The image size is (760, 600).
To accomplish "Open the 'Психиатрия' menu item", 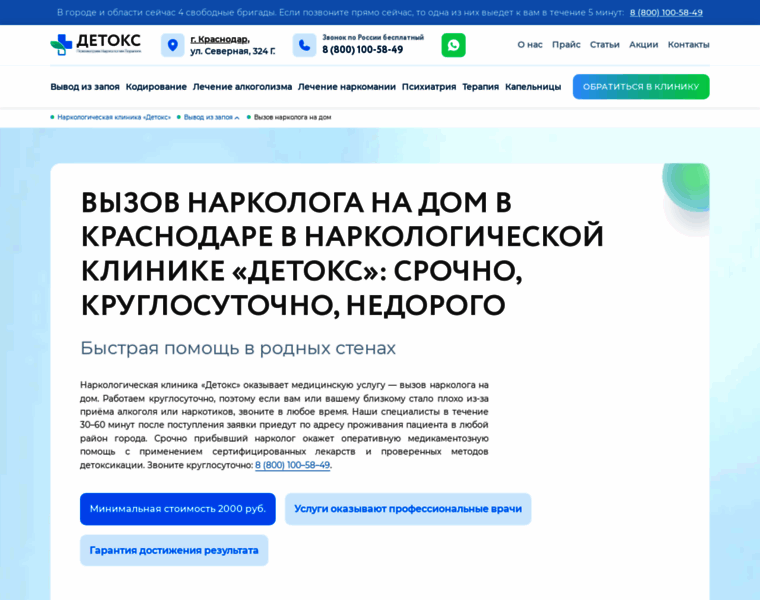I will [429, 87].
